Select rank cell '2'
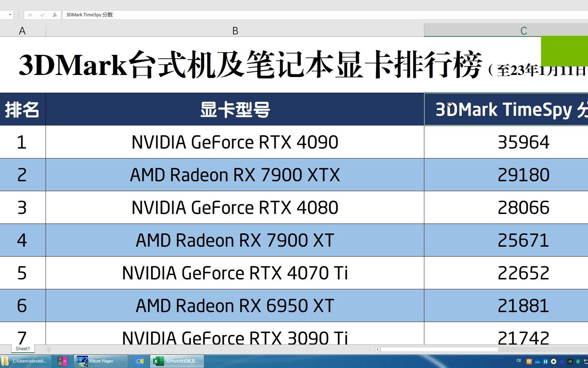588x368 pixels. click(22, 175)
